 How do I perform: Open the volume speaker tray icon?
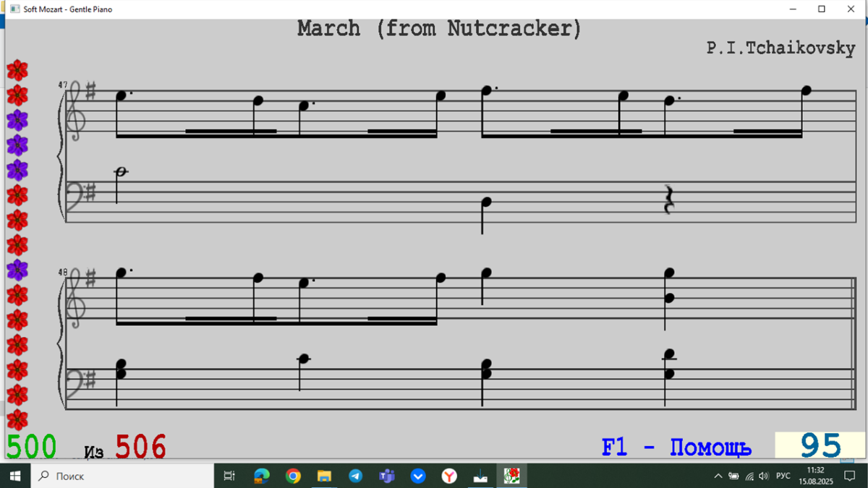click(x=764, y=476)
